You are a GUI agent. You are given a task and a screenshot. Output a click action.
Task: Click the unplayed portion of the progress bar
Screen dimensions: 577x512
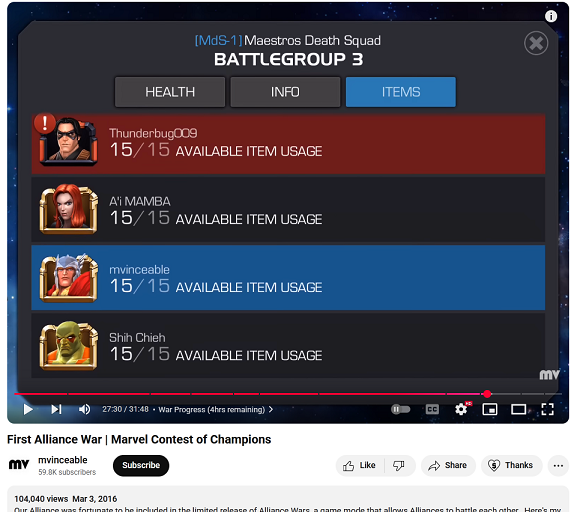coord(526,394)
